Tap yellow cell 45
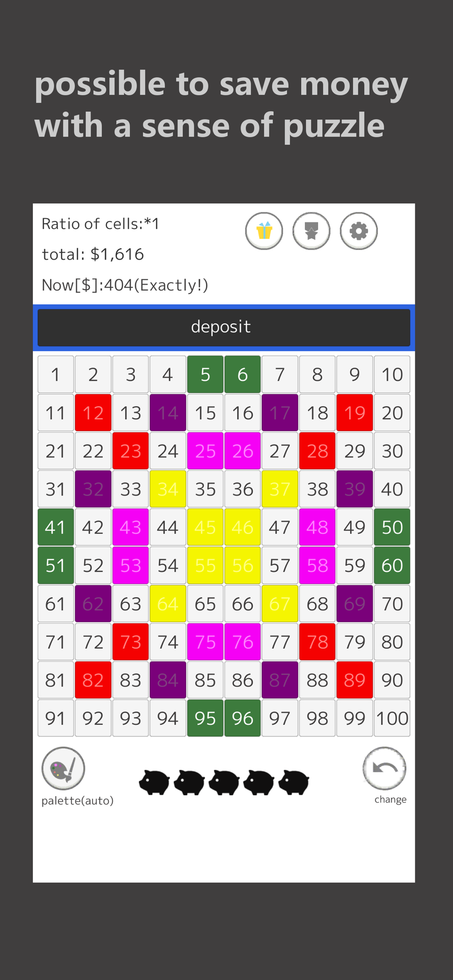The width and height of the screenshot is (453, 980). pos(205,527)
